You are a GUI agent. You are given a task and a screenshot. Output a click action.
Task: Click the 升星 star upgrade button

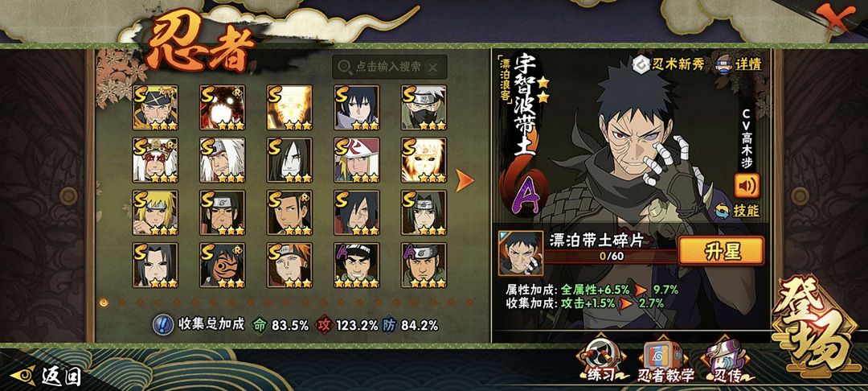click(721, 252)
